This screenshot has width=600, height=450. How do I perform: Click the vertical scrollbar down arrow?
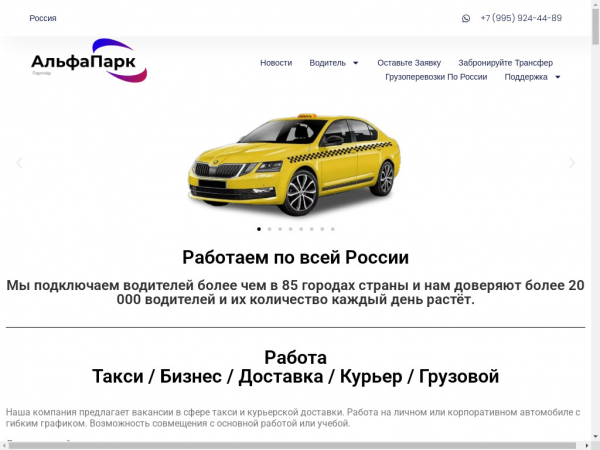pyautogui.click(x=596, y=437)
